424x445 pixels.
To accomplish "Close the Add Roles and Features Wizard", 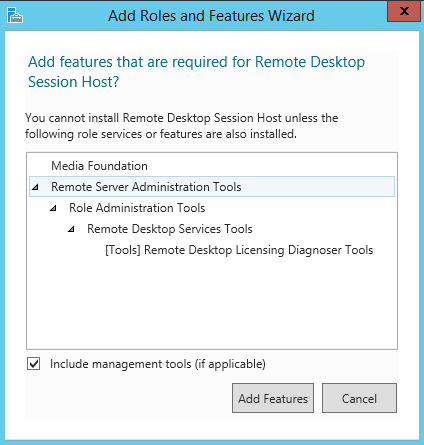I will coord(404,11).
